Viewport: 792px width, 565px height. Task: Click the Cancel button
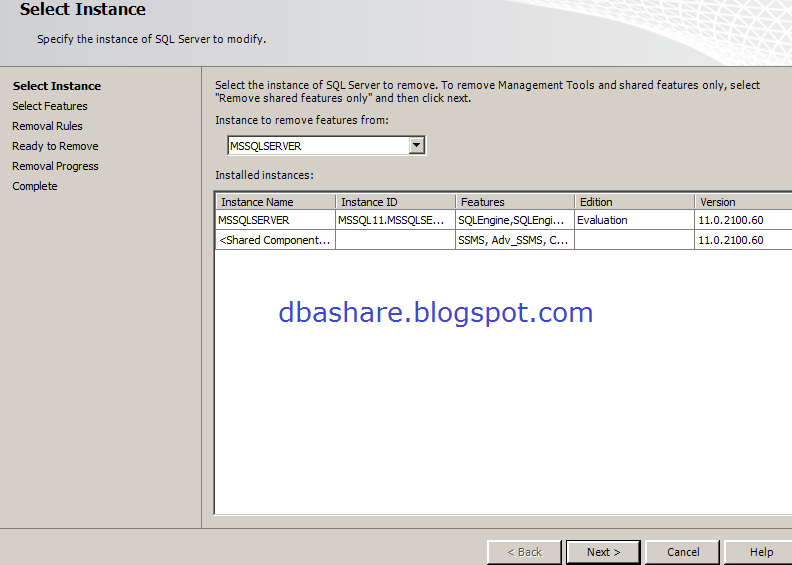point(682,552)
